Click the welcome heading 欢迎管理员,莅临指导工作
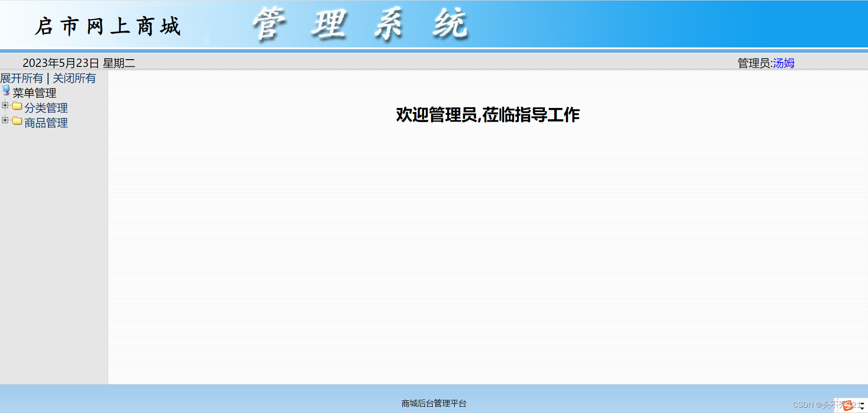The width and height of the screenshot is (868, 413). (488, 115)
